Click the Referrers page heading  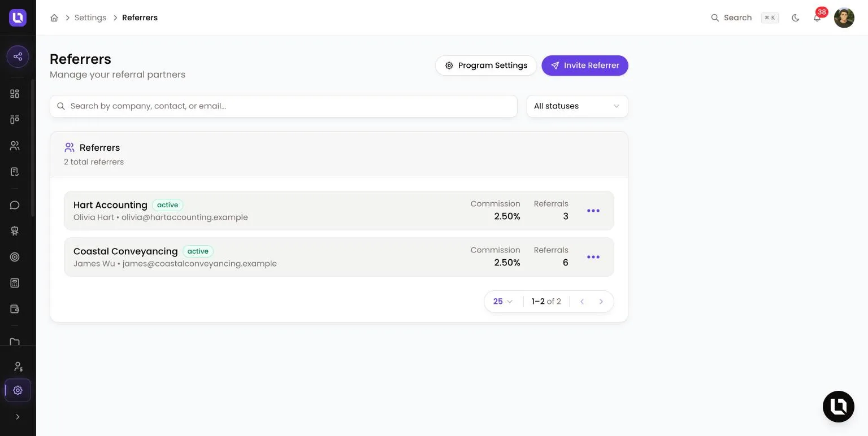pyautogui.click(x=80, y=59)
